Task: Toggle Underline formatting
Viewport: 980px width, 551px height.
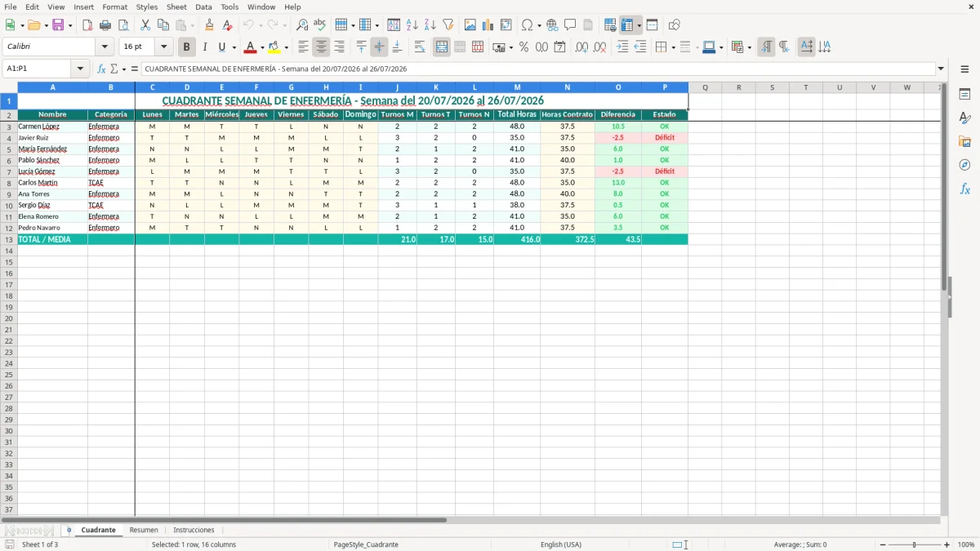Action: pos(221,47)
